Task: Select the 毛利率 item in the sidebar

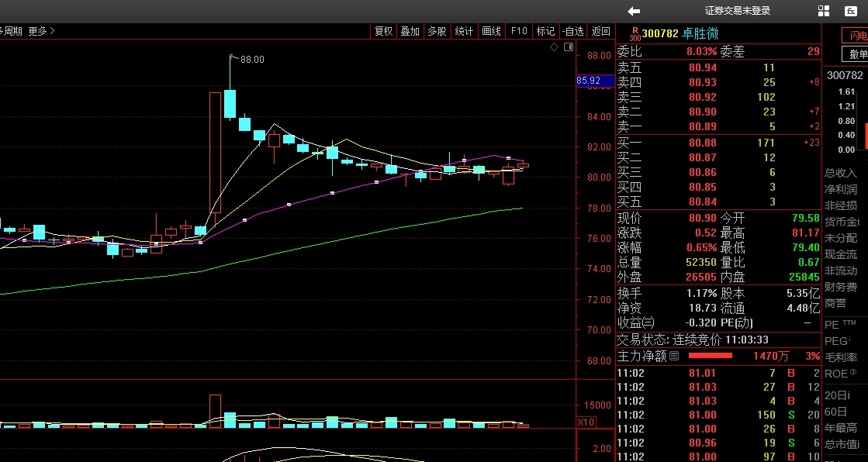Action: [x=840, y=357]
